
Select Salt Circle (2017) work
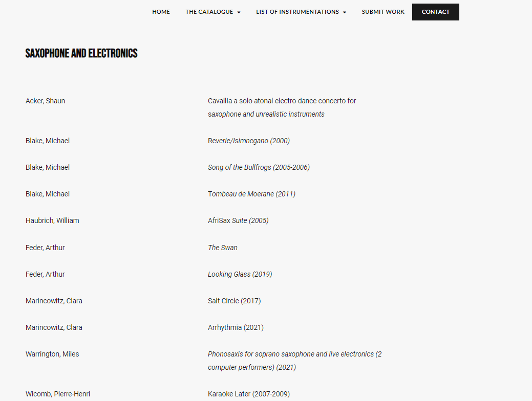pos(234,301)
